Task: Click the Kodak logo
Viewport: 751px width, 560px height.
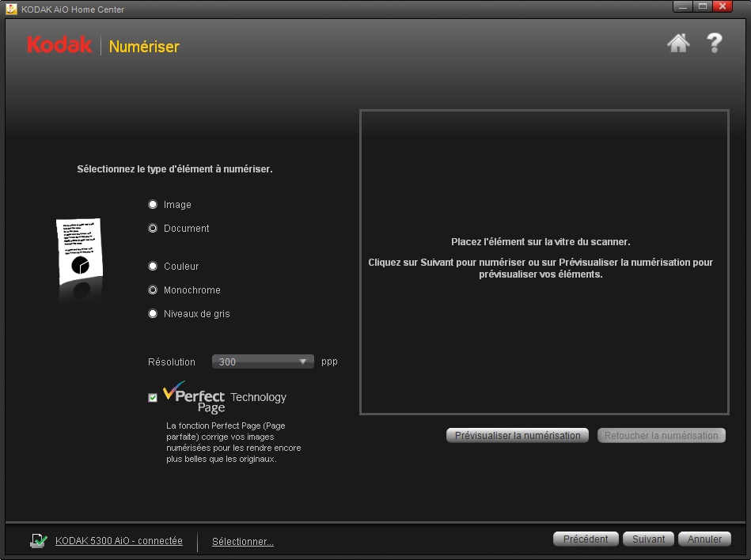Action: (x=59, y=45)
